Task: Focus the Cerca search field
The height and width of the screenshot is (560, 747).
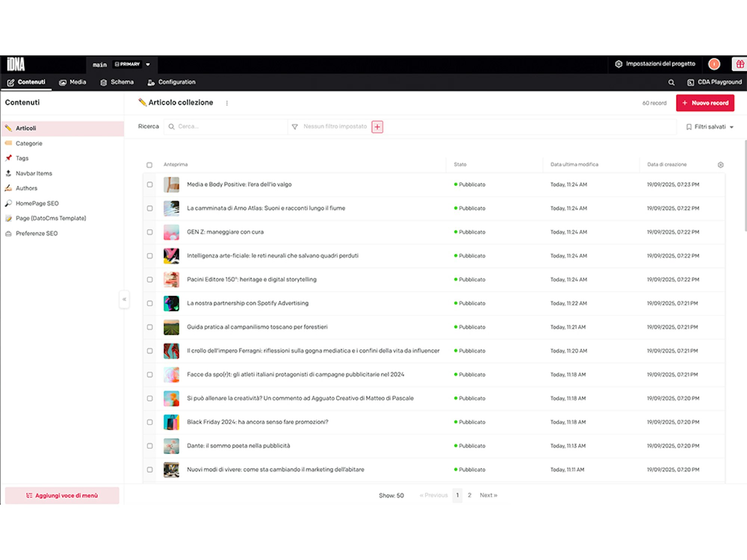Action: pos(226,127)
